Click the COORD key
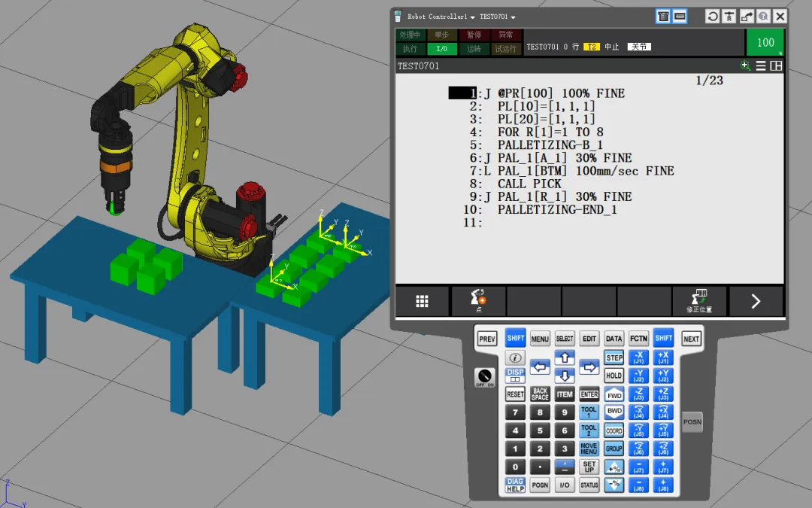Image resolution: width=812 pixels, height=508 pixels. (614, 430)
